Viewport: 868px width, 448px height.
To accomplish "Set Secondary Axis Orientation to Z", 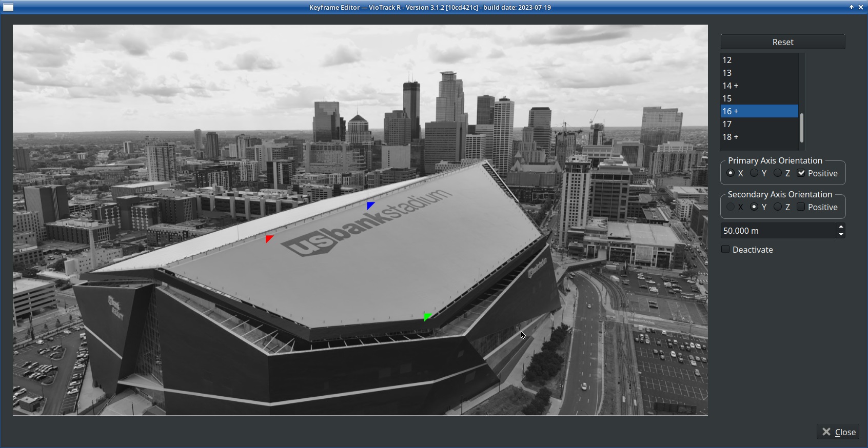I will (778, 207).
